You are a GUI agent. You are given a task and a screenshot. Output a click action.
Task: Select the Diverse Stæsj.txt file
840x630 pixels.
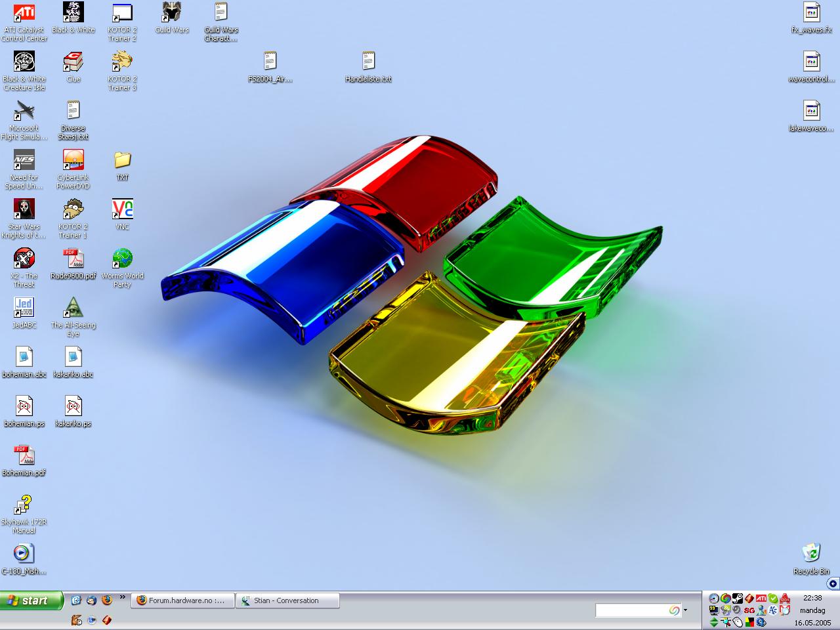coord(73,120)
